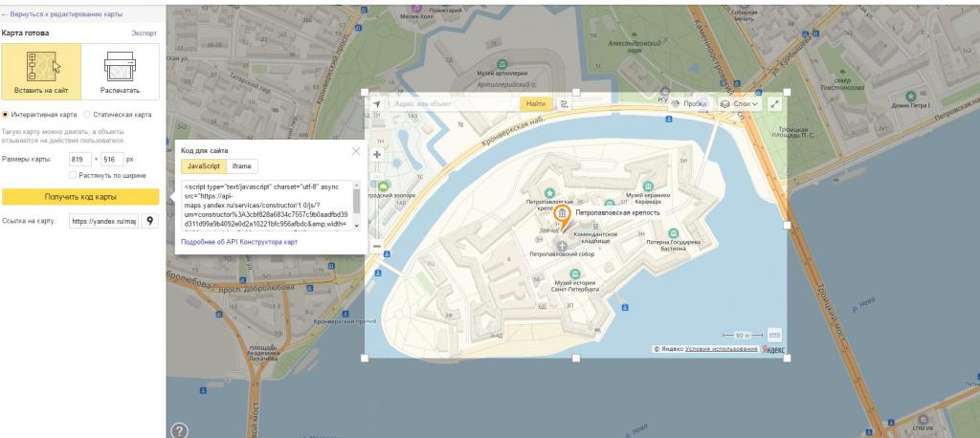Open the help question mark icon
Viewport: 980px width, 438px height.
179,430
